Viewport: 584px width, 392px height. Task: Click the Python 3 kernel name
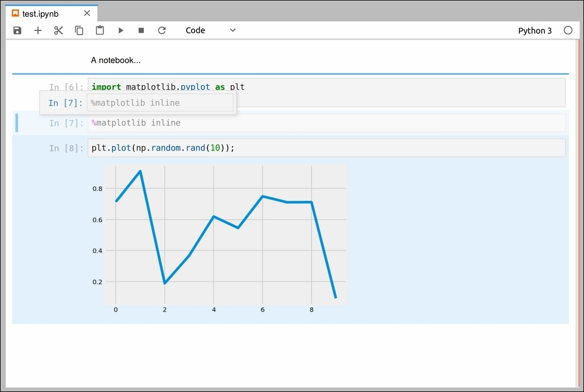point(535,30)
